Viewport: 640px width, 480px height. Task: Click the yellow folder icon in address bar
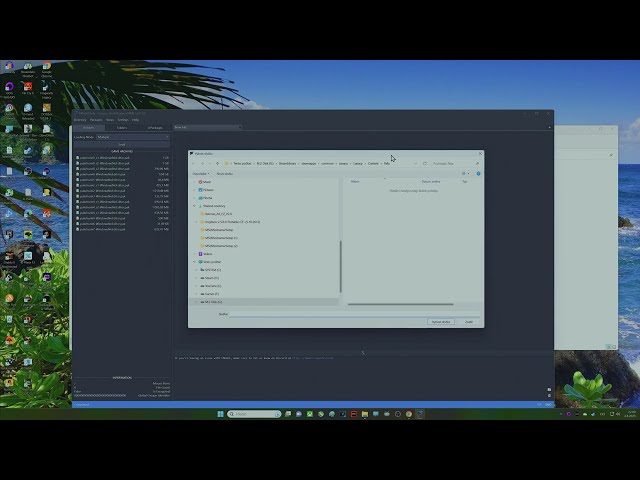227,164
